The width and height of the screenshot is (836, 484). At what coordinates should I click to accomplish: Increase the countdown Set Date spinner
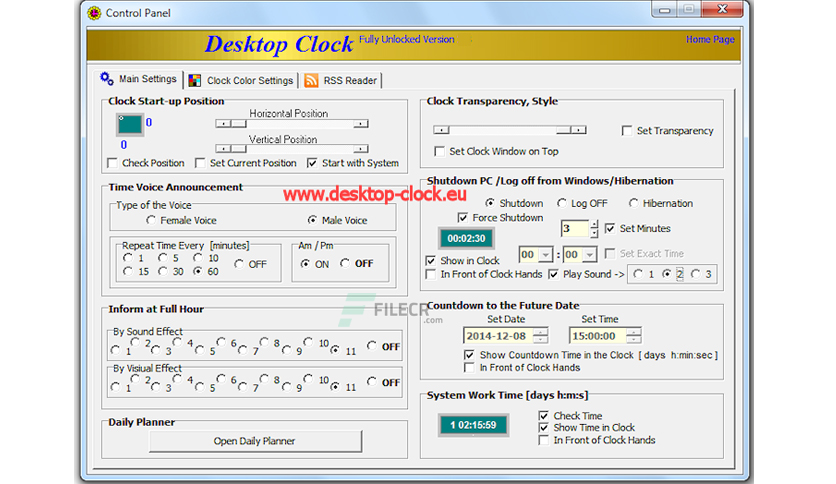(540, 332)
